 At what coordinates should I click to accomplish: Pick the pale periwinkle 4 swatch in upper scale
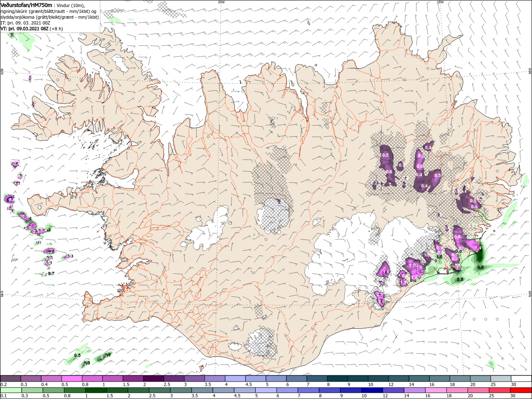235,379
